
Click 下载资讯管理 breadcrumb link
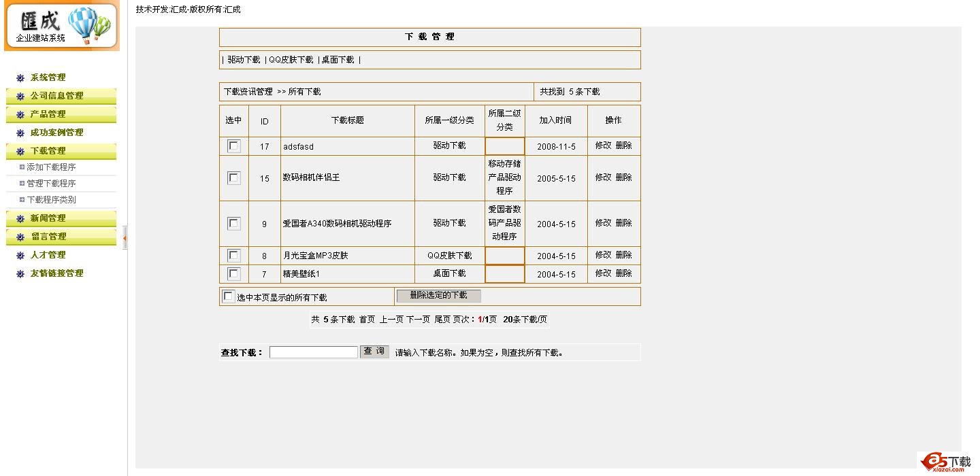click(x=248, y=92)
